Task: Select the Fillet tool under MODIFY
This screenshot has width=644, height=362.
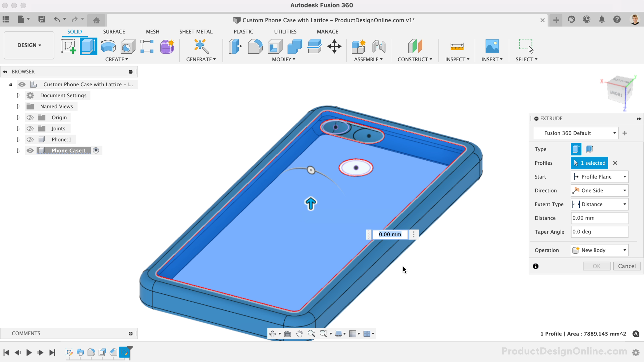Action: (255, 46)
